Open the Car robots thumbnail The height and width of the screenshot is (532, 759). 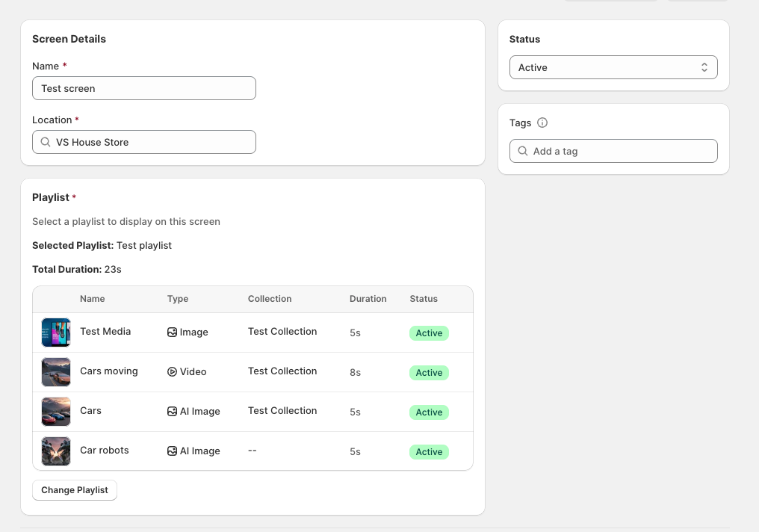[x=56, y=451]
